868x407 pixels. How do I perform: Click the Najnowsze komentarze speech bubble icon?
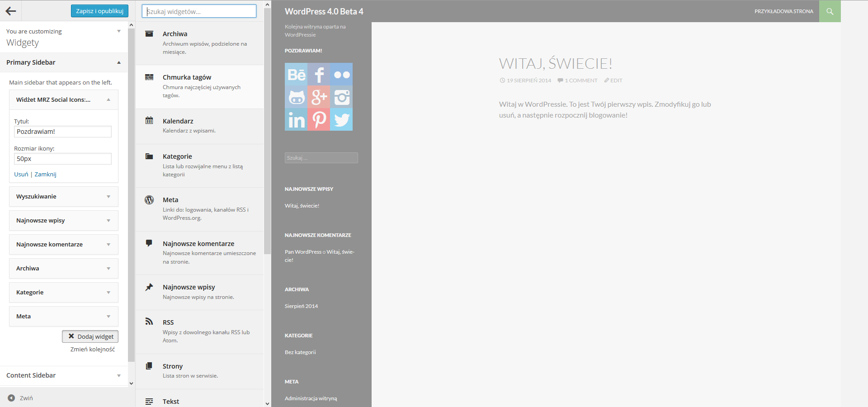click(149, 243)
